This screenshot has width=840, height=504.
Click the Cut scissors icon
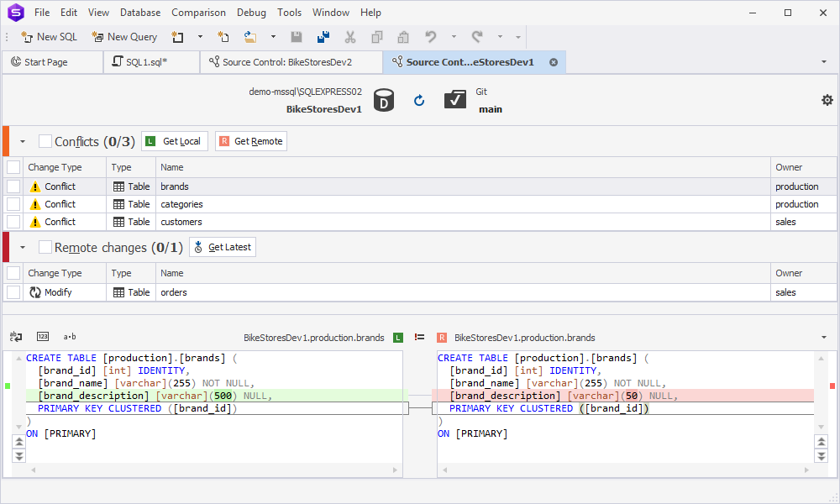[x=350, y=37]
